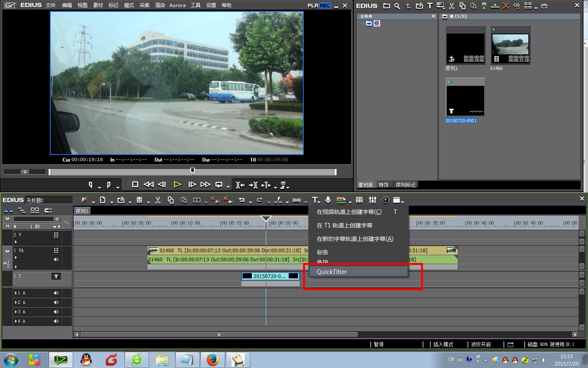Click the timeline copy icon
The width and height of the screenshot is (588, 368).
(171, 200)
